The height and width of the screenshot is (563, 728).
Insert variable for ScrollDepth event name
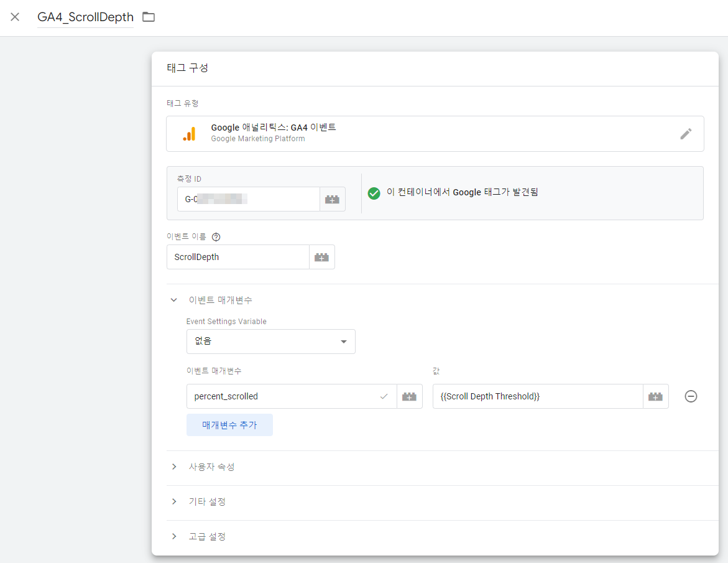click(322, 257)
